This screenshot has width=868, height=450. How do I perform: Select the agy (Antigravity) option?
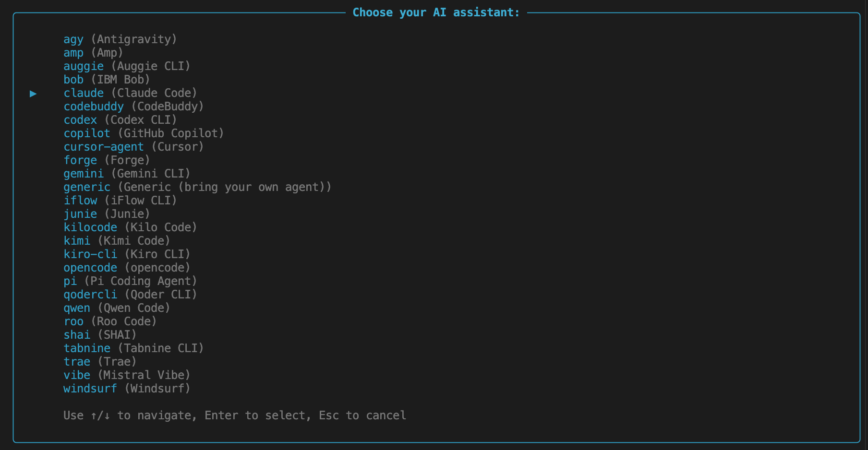click(x=120, y=39)
